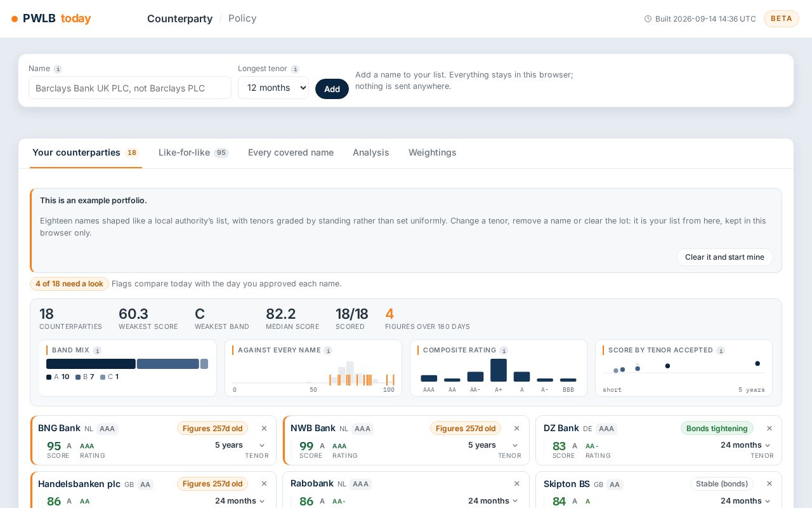Click the Rabobank name

point(312,483)
